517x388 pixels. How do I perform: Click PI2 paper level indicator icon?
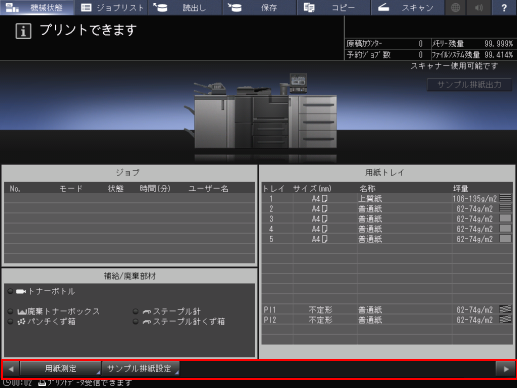tap(505, 319)
